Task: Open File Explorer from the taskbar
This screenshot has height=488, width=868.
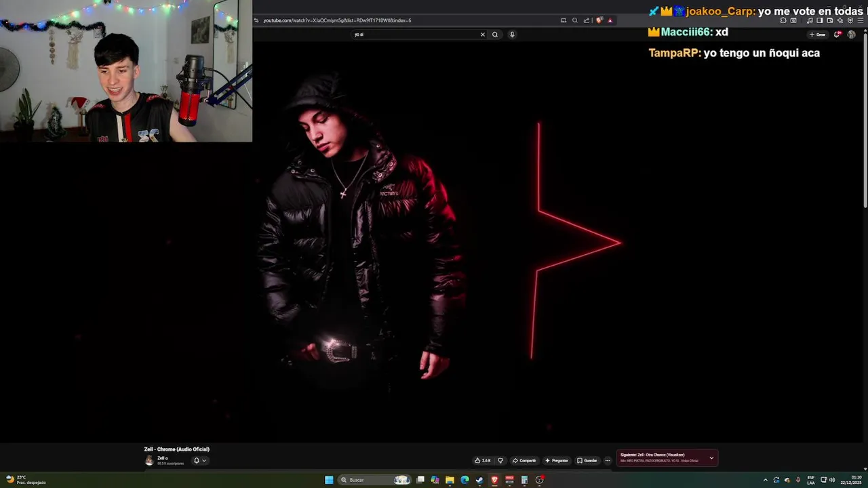Action: pos(450,480)
